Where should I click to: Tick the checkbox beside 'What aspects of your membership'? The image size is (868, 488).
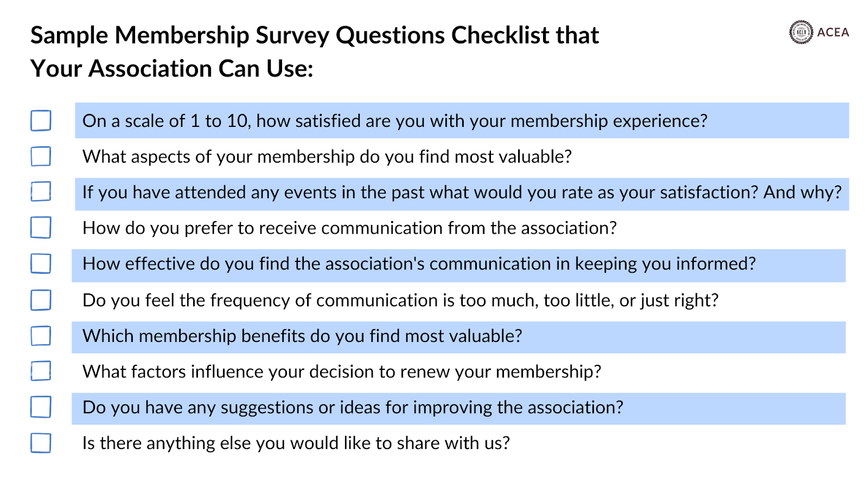pos(41,156)
